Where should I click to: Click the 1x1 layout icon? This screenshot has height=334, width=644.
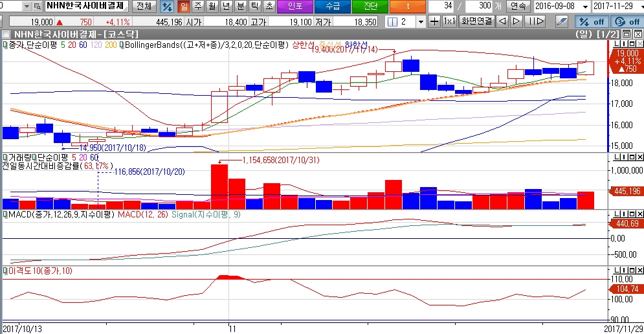click(449, 21)
